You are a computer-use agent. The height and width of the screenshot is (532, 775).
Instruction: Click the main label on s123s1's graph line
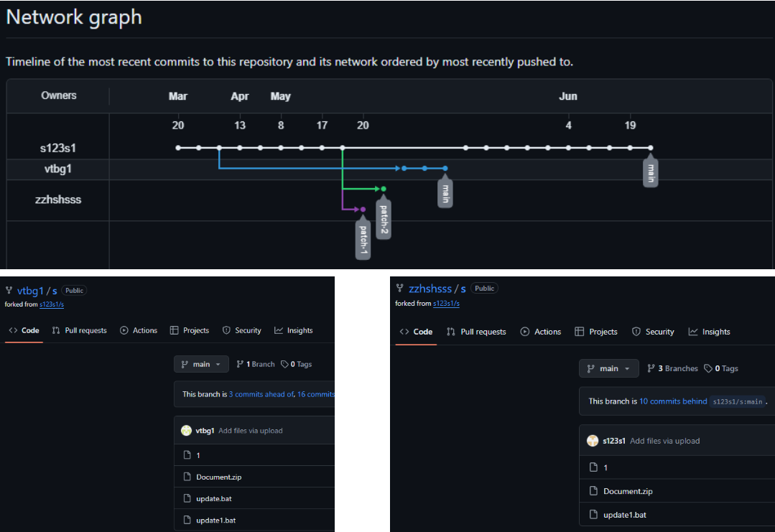(651, 172)
